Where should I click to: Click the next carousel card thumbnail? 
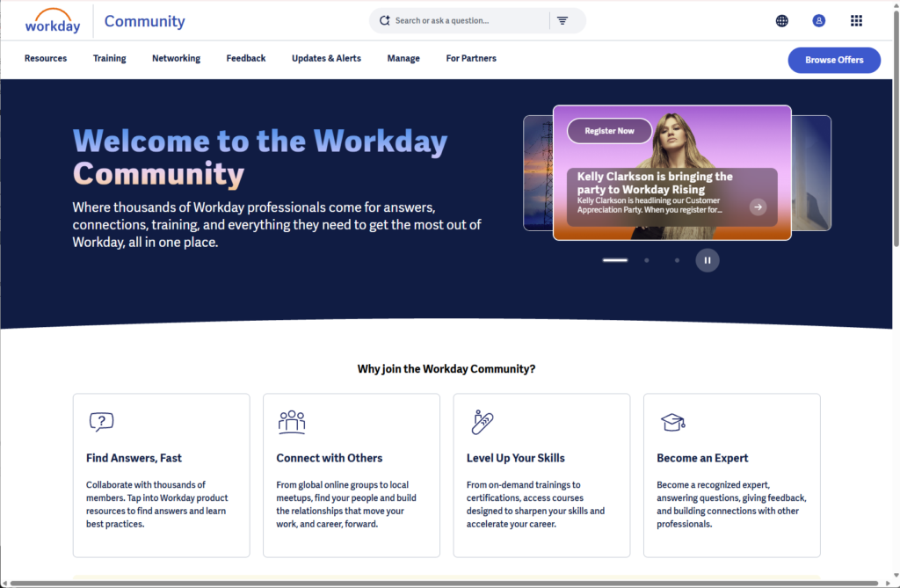(x=811, y=173)
